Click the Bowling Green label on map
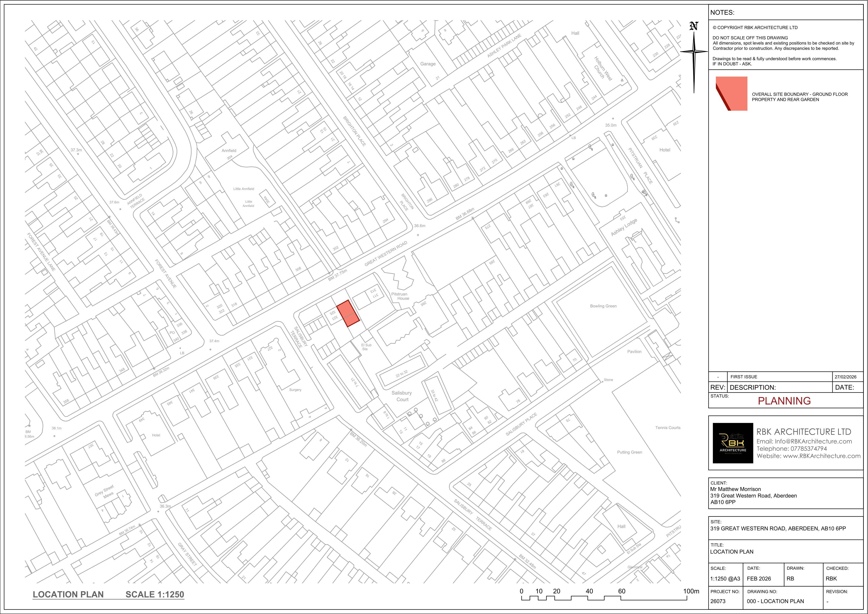The width and height of the screenshot is (868, 614). [x=603, y=306]
